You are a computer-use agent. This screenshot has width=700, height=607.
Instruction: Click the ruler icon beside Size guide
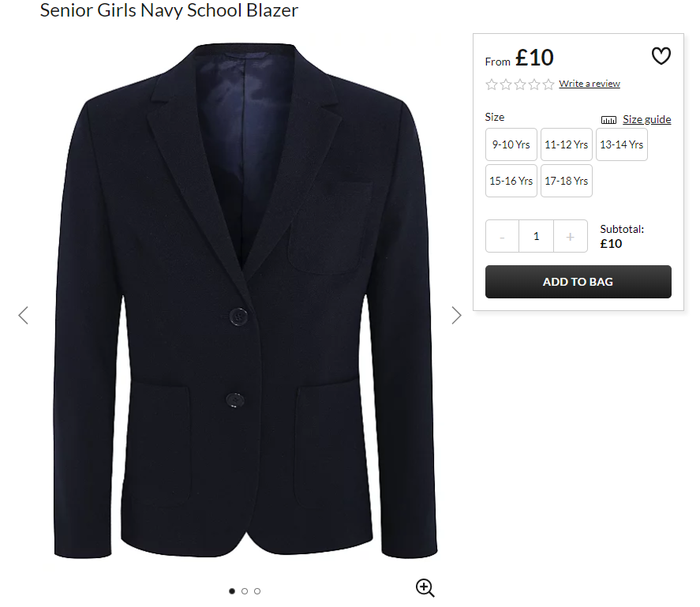[x=608, y=120]
